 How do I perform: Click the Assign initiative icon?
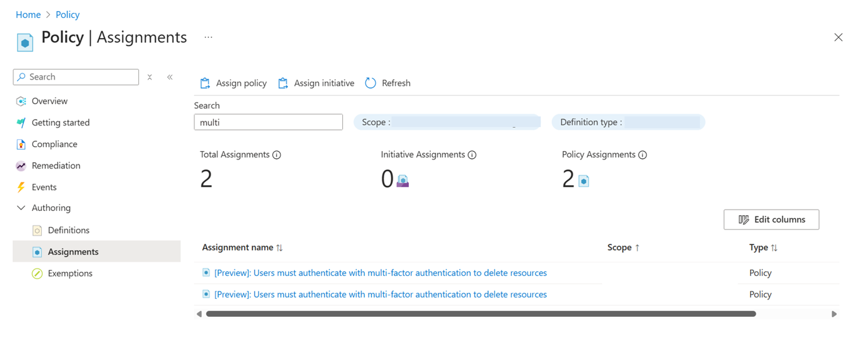283,83
